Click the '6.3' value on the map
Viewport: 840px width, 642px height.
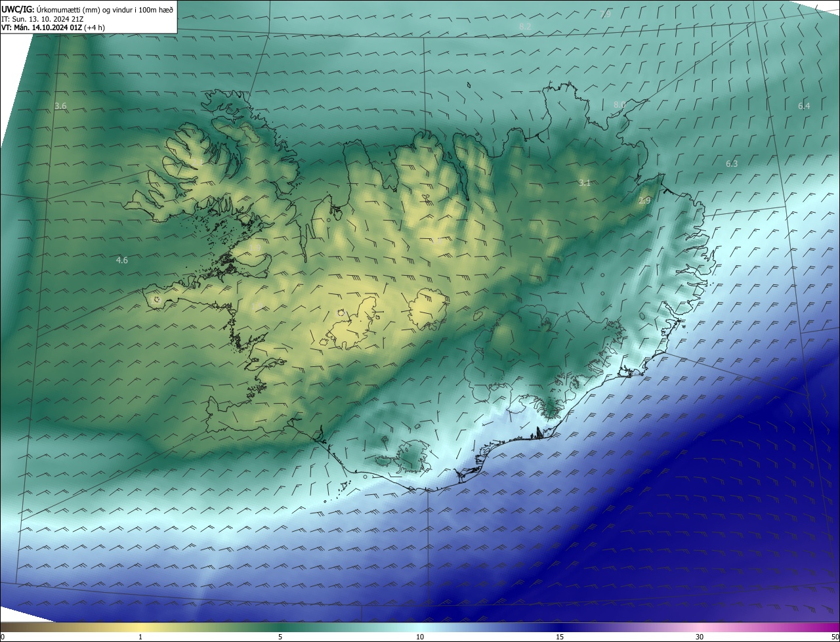coord(732,163)
